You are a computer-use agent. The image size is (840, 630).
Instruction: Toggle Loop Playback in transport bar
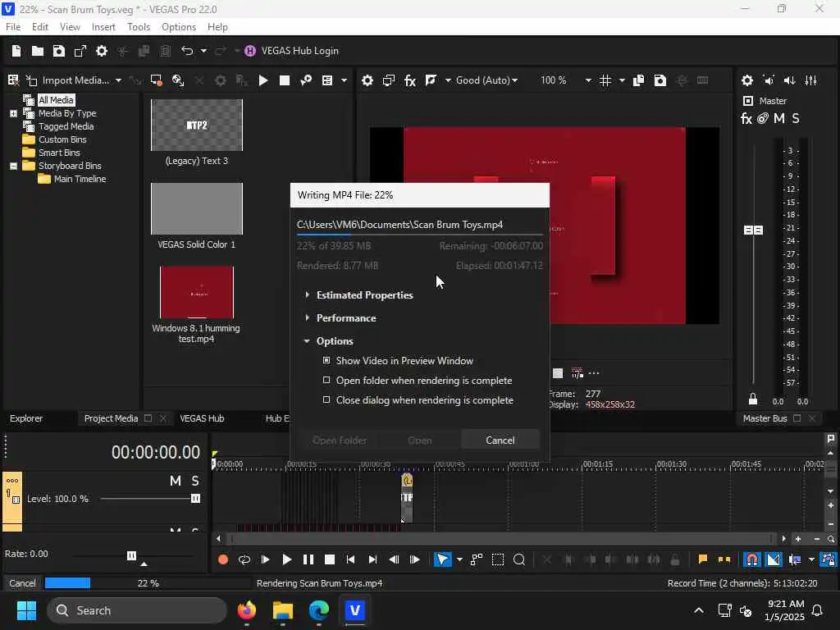pyautogui.click(x=244, y=559)
